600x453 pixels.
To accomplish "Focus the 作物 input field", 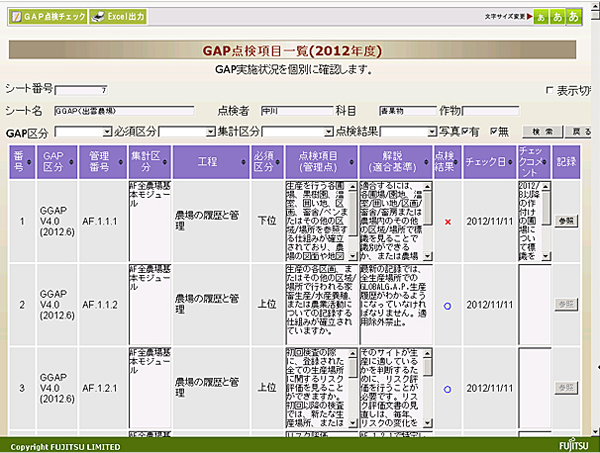I will click(x=491, y=111).
